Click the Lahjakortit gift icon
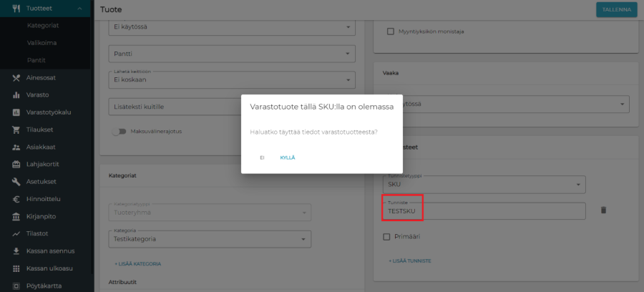This screenshot has width=644, height=292. 16,164
